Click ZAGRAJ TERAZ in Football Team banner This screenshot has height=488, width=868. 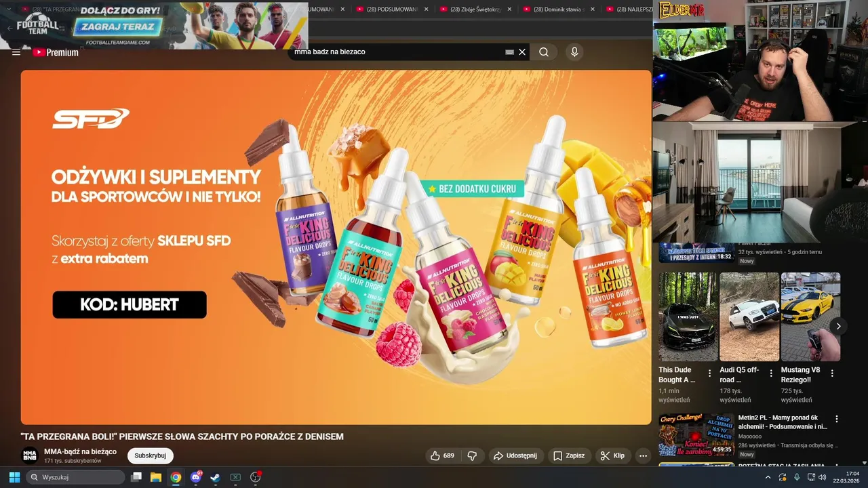coord(118,27)
